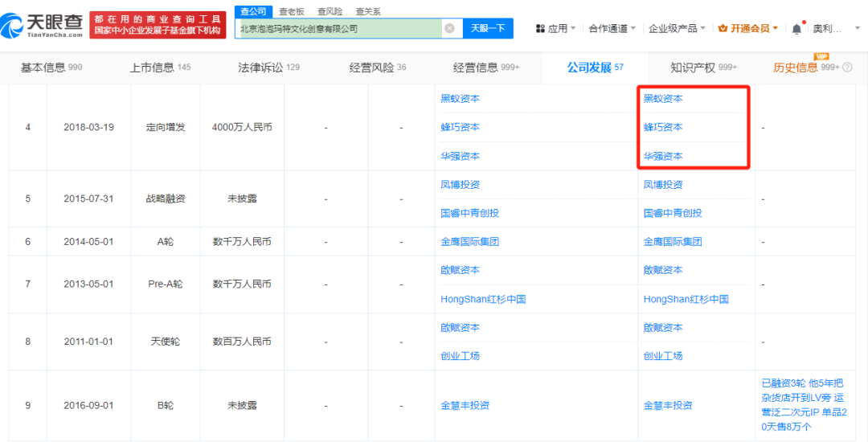Click the 战略融资 round cell

coord(166,198)
